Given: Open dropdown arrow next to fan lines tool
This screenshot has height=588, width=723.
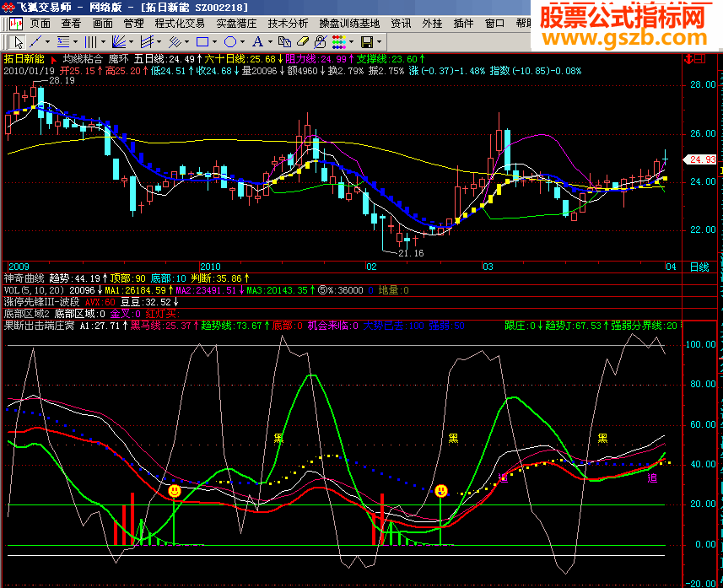Looking at the screenshot, I should click(x=131, y=42).
